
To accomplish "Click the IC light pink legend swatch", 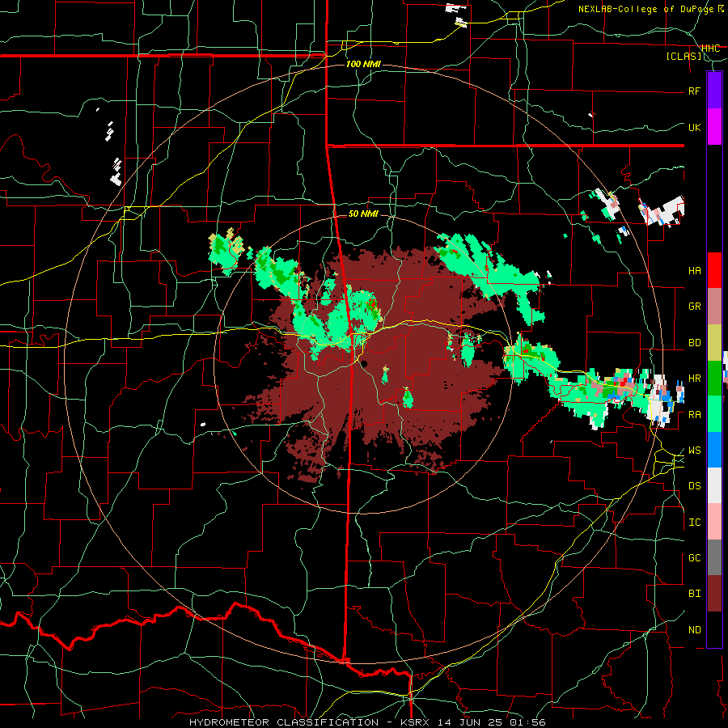I will tap(714, 522).
